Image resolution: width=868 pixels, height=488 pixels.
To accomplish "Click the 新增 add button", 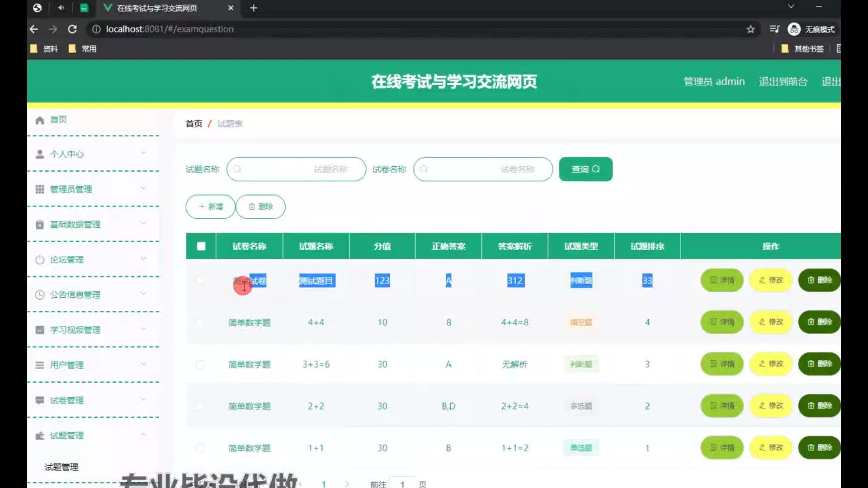I will point(211,206).
